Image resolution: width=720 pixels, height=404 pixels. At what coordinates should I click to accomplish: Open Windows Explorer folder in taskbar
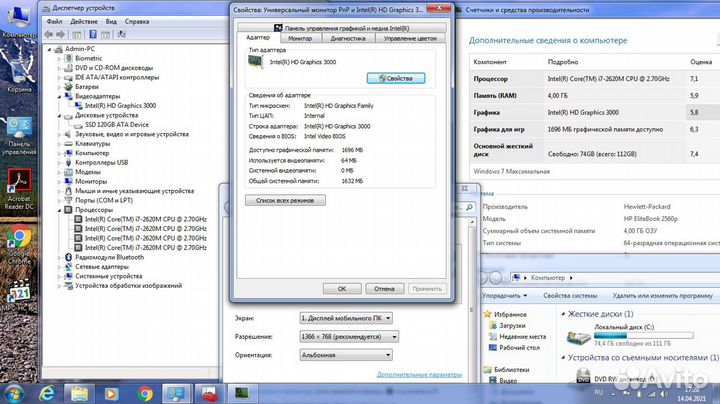coord(79,394)
